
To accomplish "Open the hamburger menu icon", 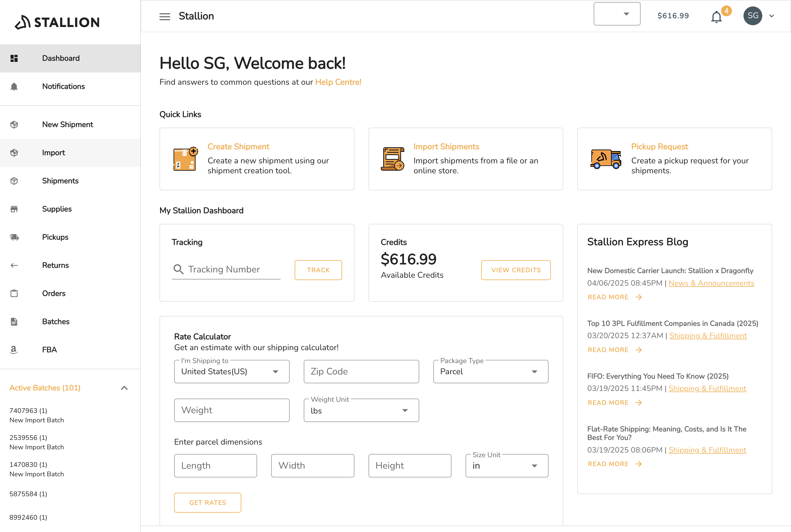I will coord(164,16).
